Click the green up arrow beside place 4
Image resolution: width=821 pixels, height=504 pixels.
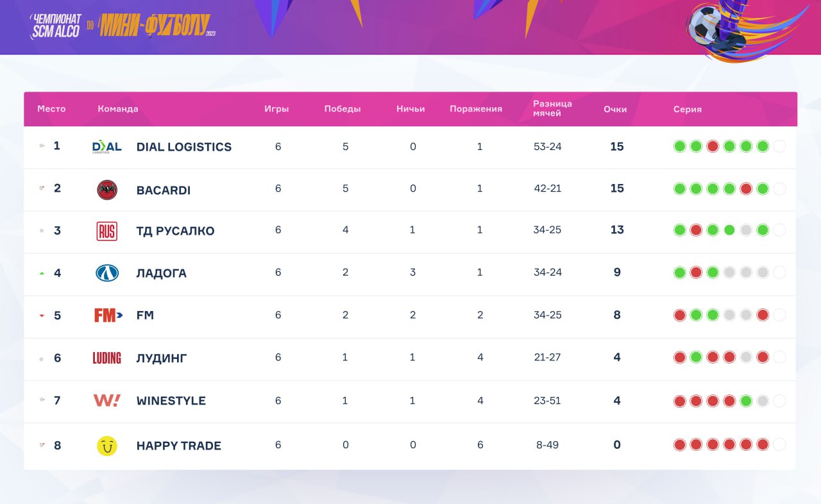(x=42, y=273)
